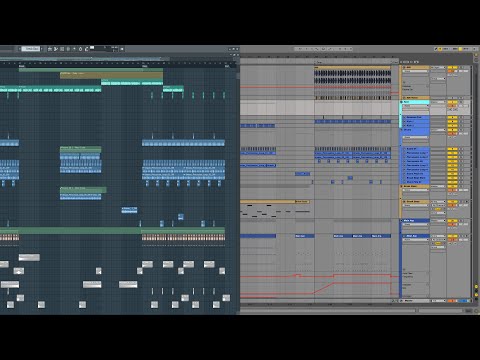480x360 pixels.
Task: Open the first tan track's routing dropdown
Action: 438,67
